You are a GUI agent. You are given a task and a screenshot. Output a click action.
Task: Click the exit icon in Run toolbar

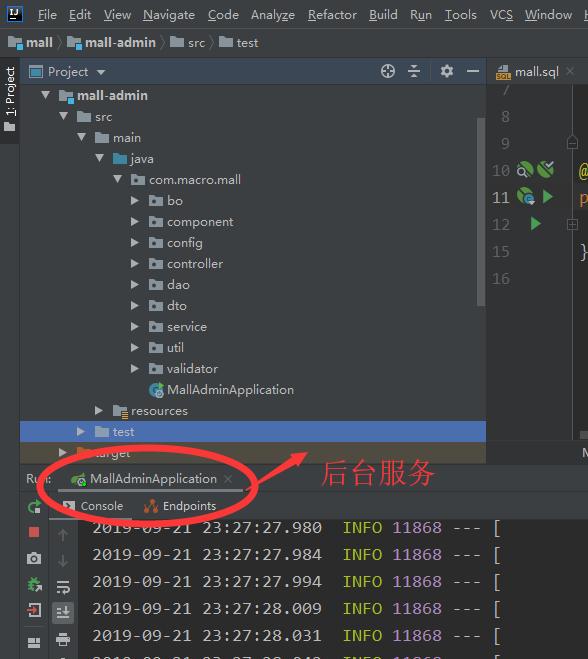click(x=34, y=610)
